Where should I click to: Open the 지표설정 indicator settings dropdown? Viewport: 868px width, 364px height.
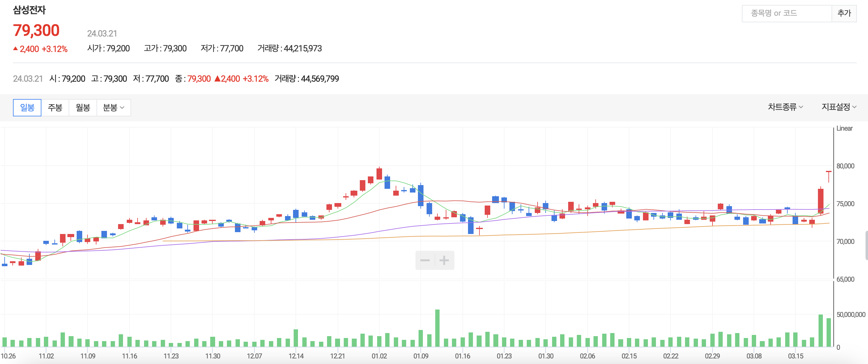pyautogui.click(x=839, y=107)
